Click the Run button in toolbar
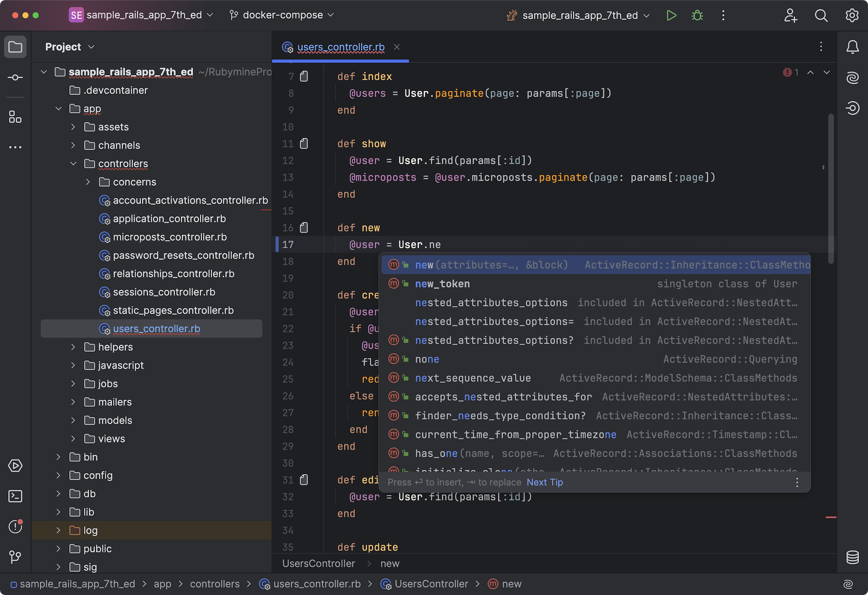This screenshot has width=868, height=595. point(671,15)
